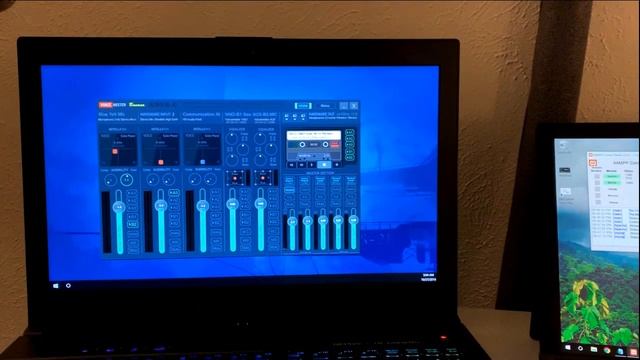
Task: Click the orange XAMPP logo on right monitor
Action: pyautogui.click(x=593, y=162)
